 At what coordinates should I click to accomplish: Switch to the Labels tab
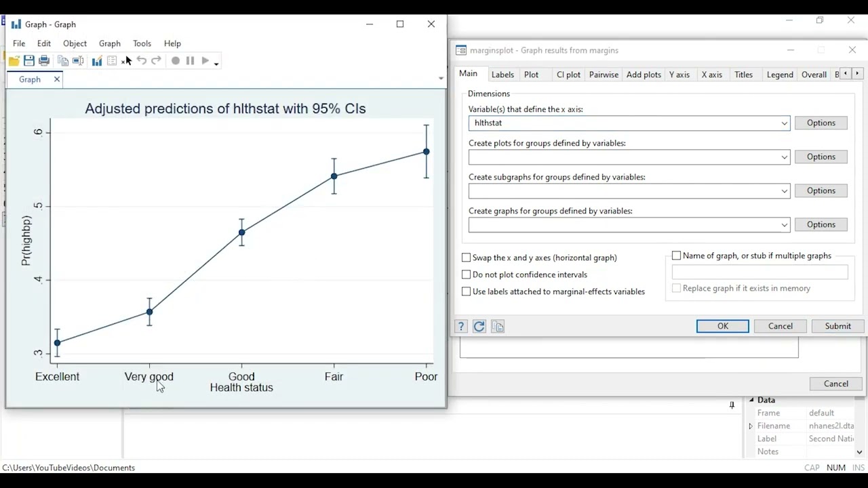[x=502, y=75]
